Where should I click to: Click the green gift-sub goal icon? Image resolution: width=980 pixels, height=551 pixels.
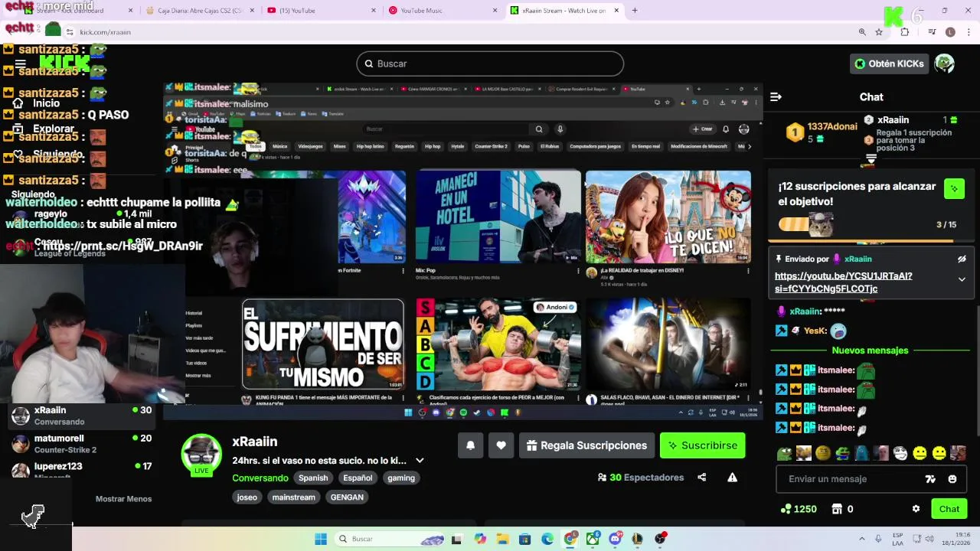click(x=954, y=188)
